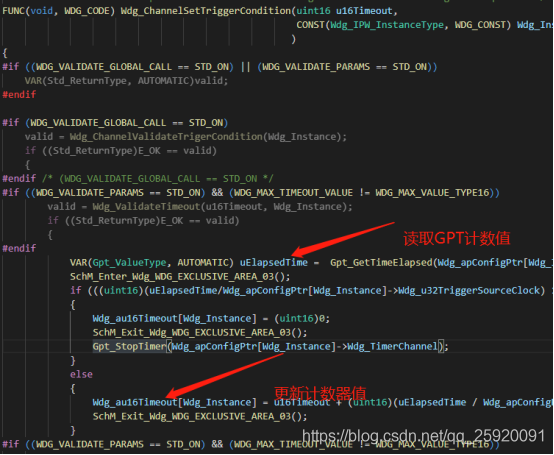Viewport: 554px width, 455px height.
Task: Click the else keyword
Action: [x=81, y=374]
